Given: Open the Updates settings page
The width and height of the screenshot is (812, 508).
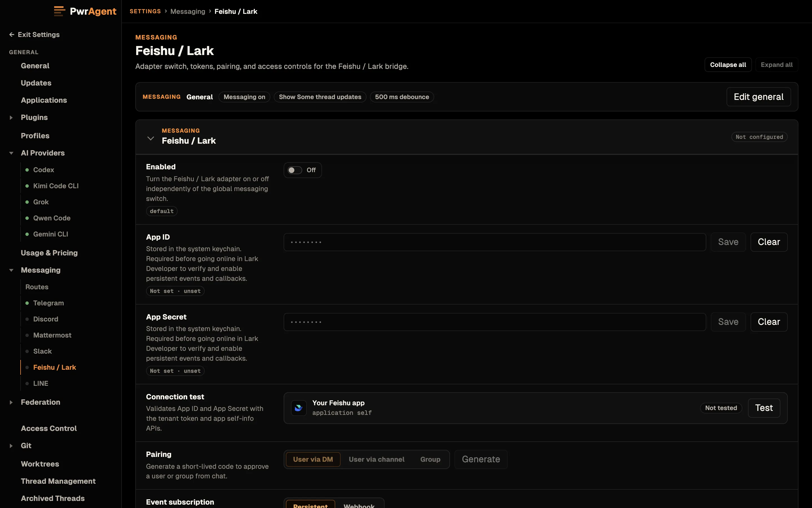Looking at the screenshot, I should pos(36,83).
